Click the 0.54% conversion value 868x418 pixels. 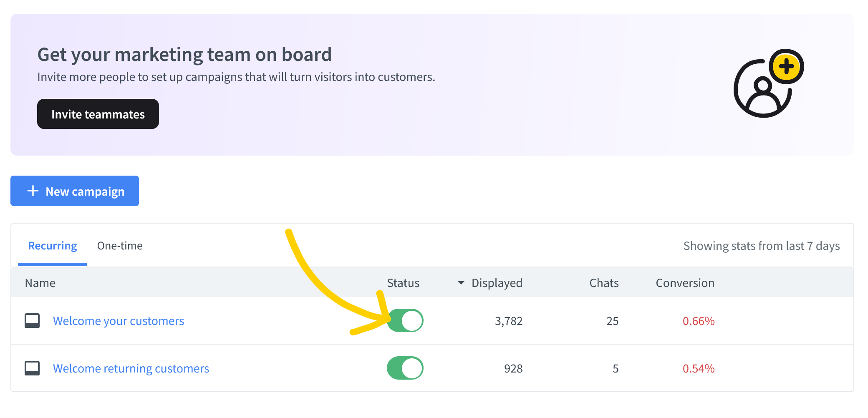point(698,368)
